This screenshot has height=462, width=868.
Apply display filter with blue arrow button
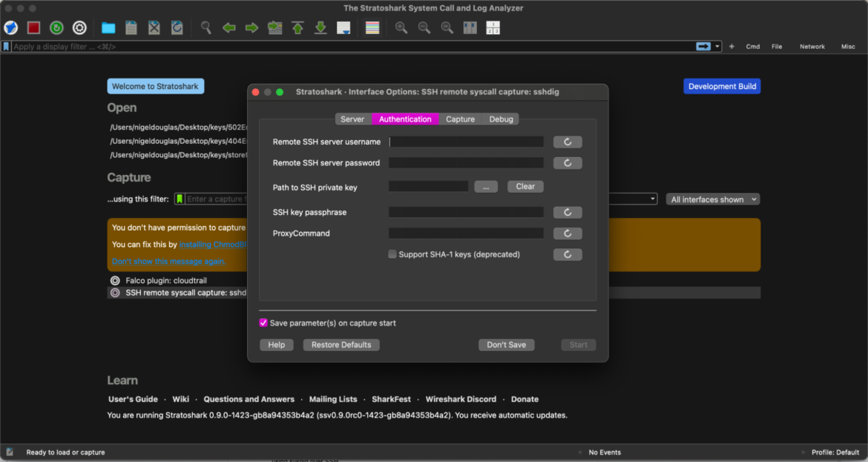(x=703, y=47)
